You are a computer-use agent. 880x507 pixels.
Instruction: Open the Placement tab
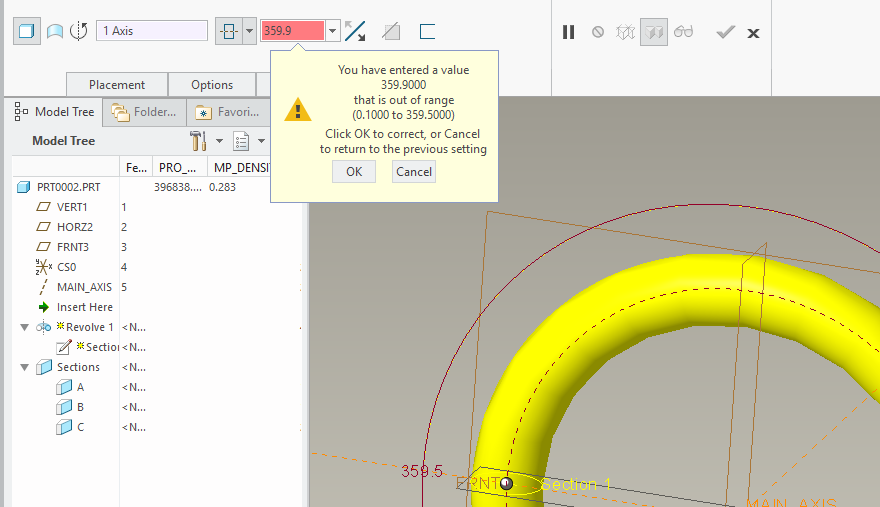point(117,85)
